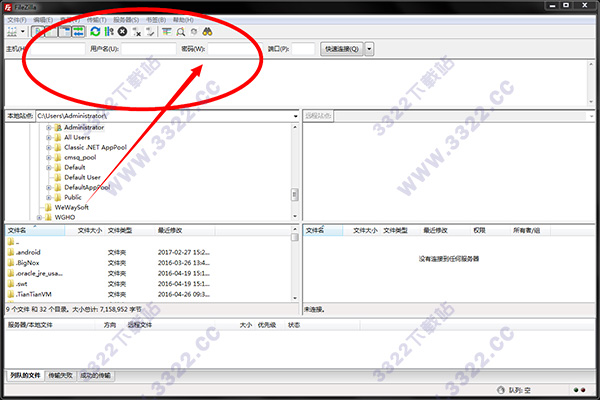Open the directory listing filters icon
Viewport: 600px width, 400px height.
[166, 32]
